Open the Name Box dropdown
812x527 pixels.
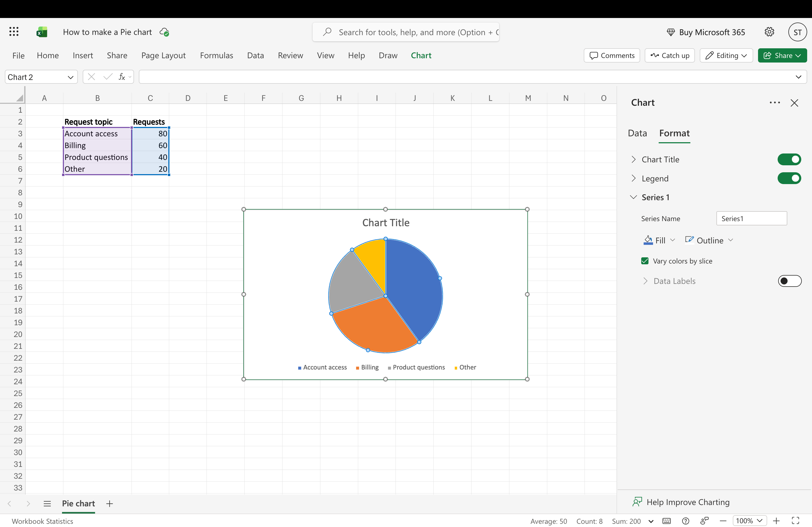point(71,77)
